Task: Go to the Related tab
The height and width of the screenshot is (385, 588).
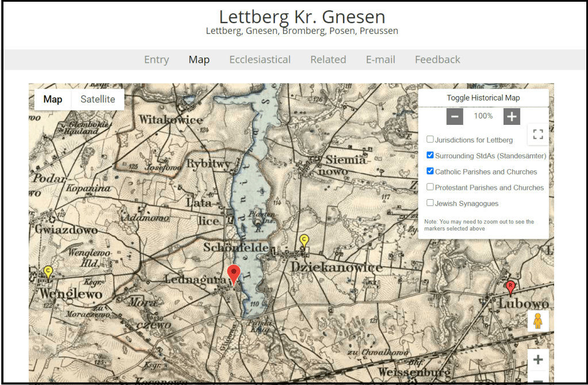Action: [x=328, y=60]
